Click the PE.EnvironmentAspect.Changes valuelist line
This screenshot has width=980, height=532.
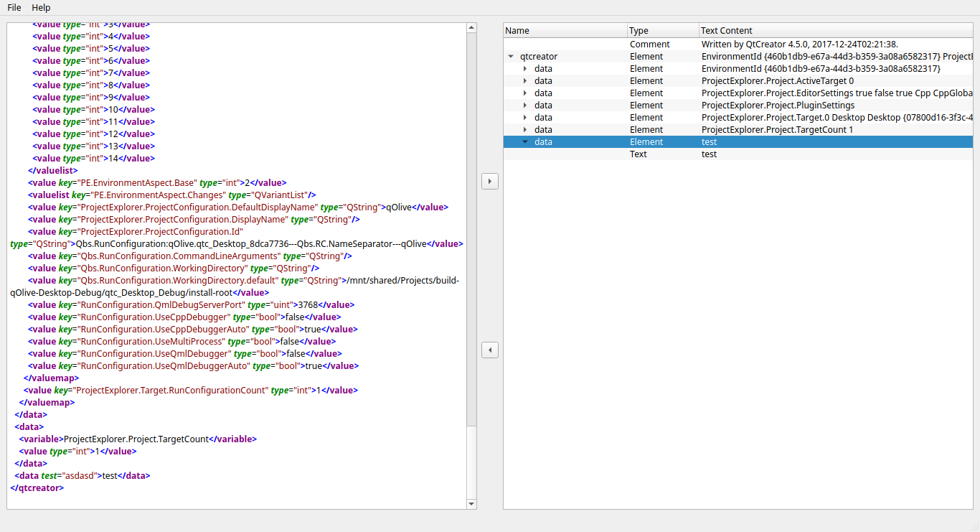172,195
